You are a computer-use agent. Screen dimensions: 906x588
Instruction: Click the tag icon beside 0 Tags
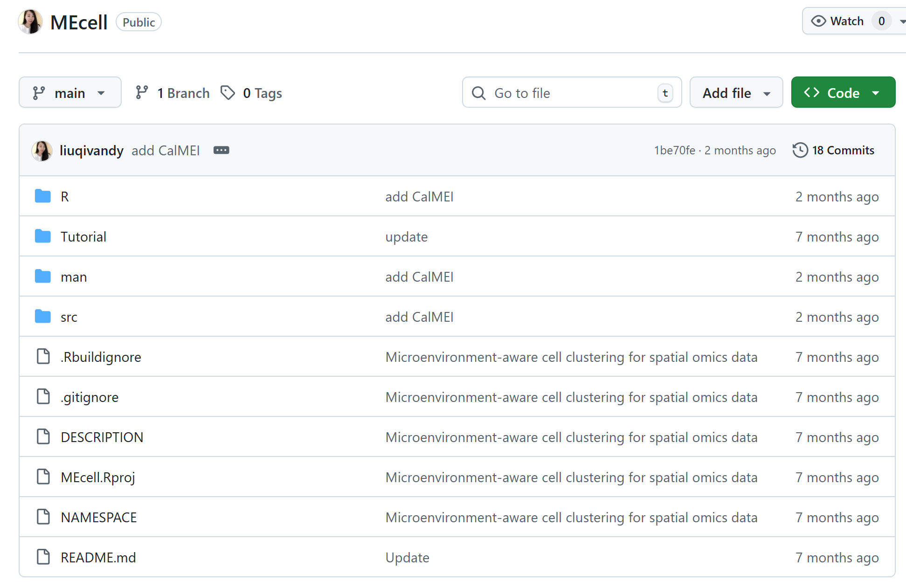pyautogui.click(x=228, y=93)
